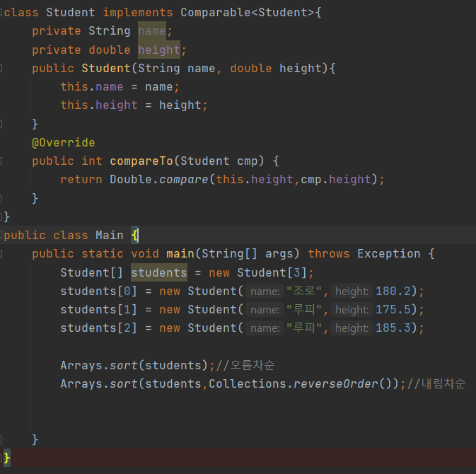Click 'name:' hint on students[2] line

point(265,328)
